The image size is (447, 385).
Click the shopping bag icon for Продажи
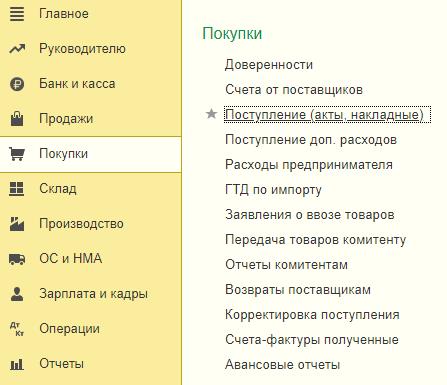point(17,118)
